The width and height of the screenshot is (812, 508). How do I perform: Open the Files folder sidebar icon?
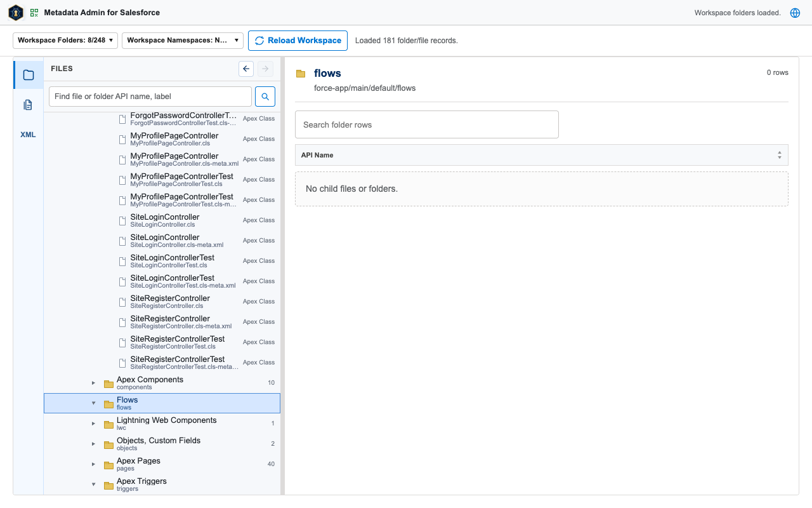[29, 75]
